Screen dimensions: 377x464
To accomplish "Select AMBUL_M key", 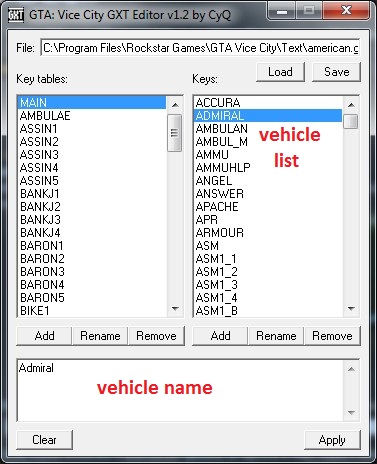I will tap(268, 141).
